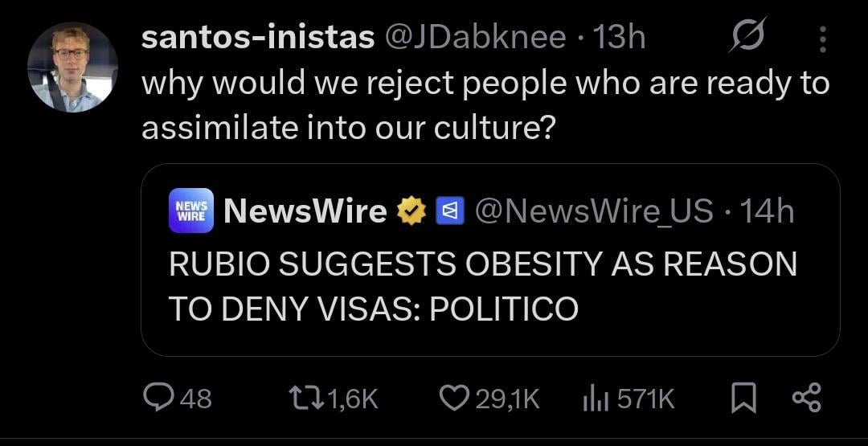This screenshot has width=868, height=446.
Task: Open the santos-inistas profile picture
Action: pos(72,68)
